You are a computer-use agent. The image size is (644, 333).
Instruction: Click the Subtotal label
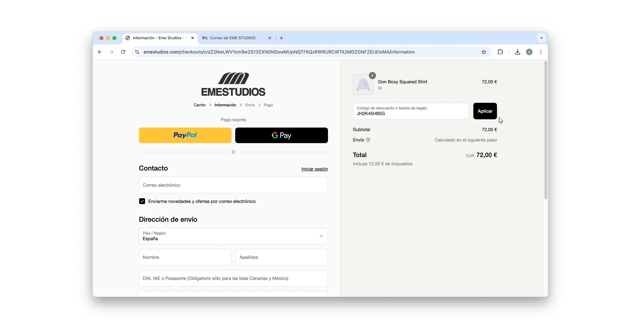[361, 129]
